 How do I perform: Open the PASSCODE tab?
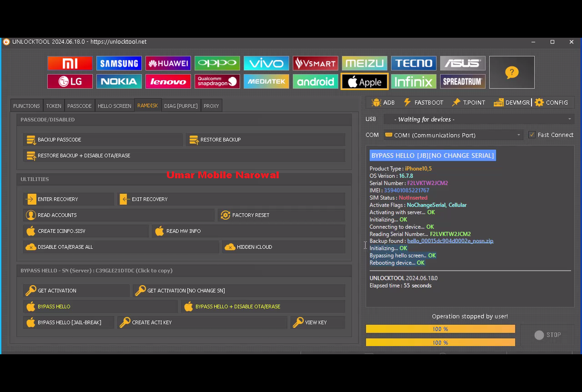click(79, 106)
